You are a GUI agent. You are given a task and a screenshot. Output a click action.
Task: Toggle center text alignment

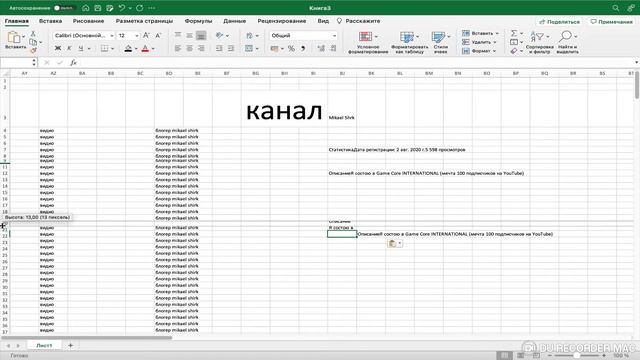(x=189, y=49)
